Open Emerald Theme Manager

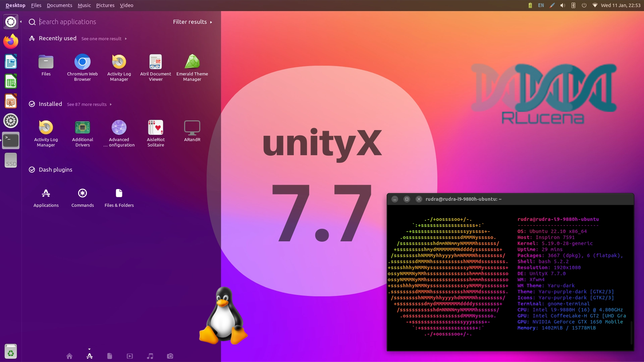[x=192, y=67]
